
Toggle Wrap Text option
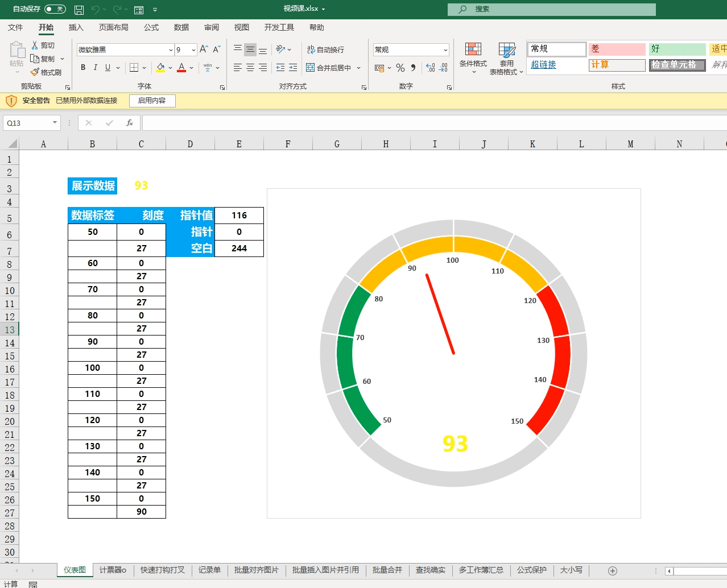326,49
